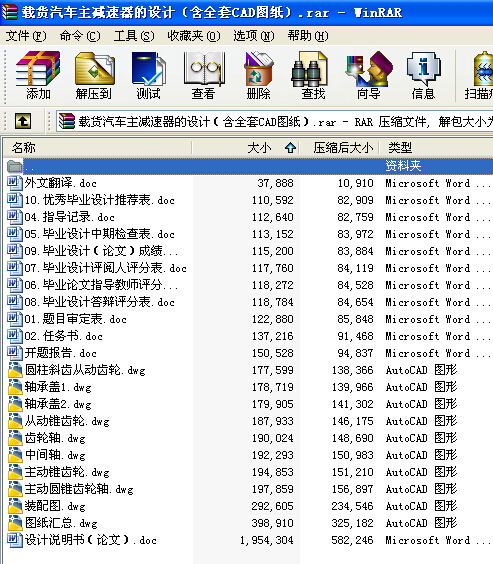Click the Scan virus (扫描) icon
The height and width of the screenshot is (564, 493).
(479, 75)
